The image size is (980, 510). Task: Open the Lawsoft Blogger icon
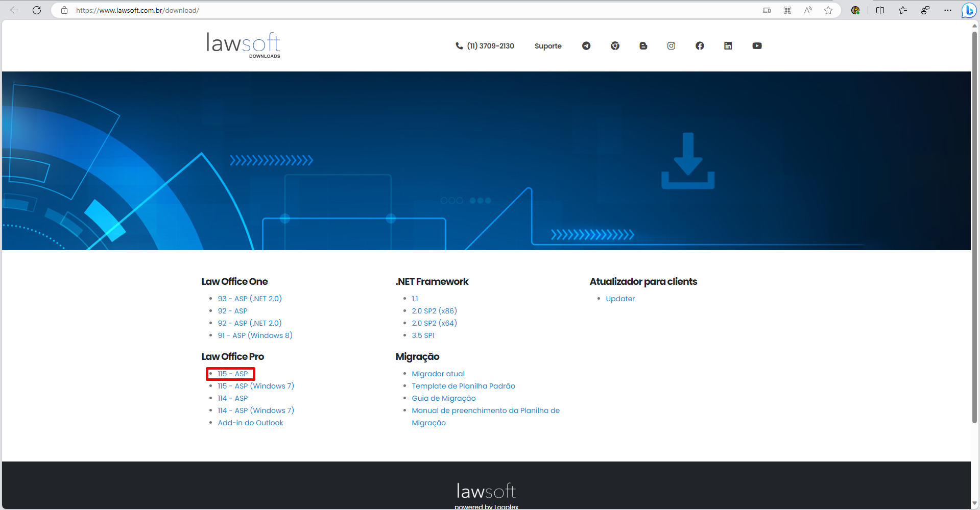(643, 46)
